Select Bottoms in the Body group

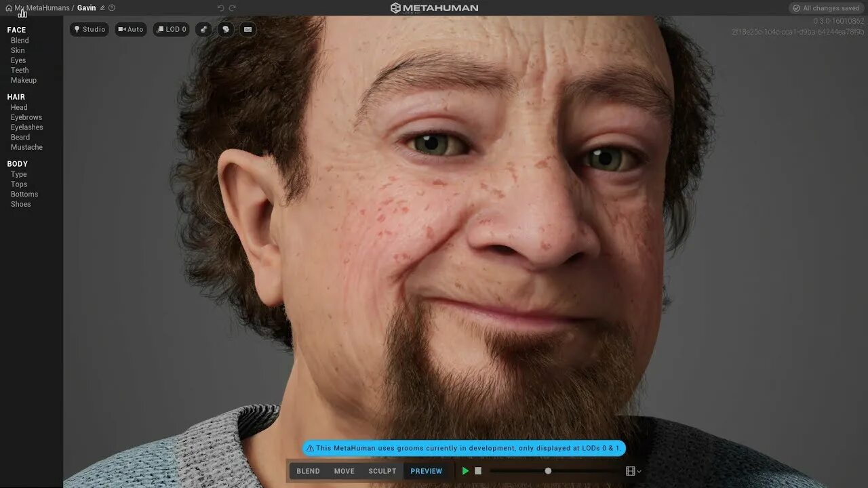24,194
